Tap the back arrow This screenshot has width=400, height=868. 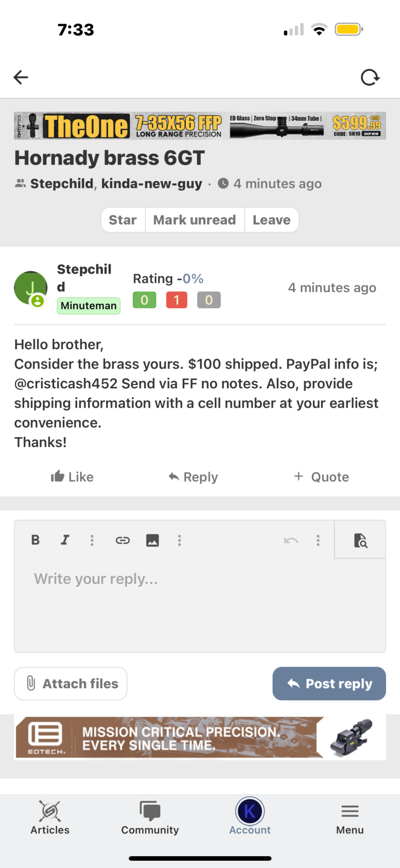(x=21, y=77)
